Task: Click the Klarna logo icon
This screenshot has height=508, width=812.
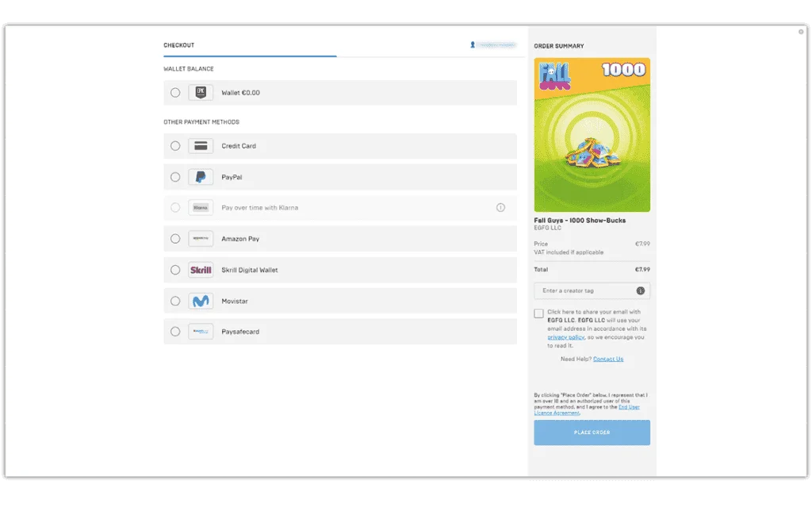Action: [x=201, y=208]
